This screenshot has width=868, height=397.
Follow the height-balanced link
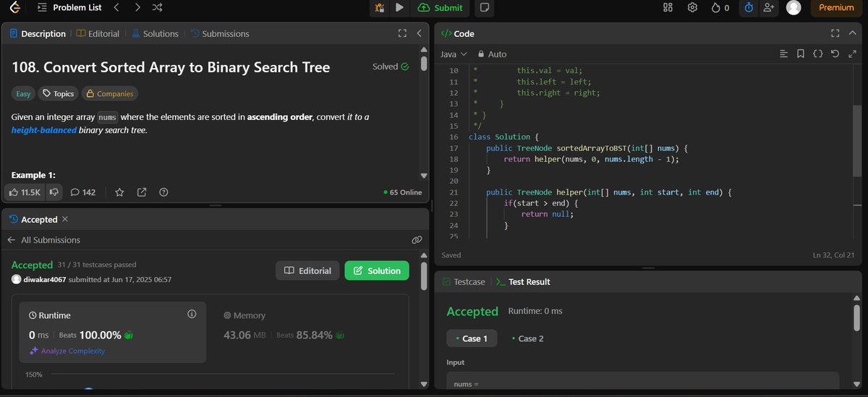(x=44, y=130)
